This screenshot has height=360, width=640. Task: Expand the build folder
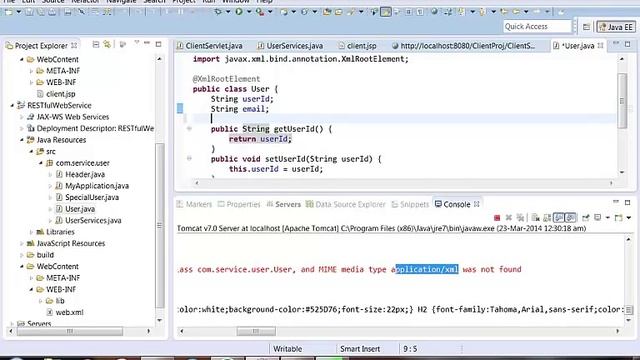click(22, 255)
